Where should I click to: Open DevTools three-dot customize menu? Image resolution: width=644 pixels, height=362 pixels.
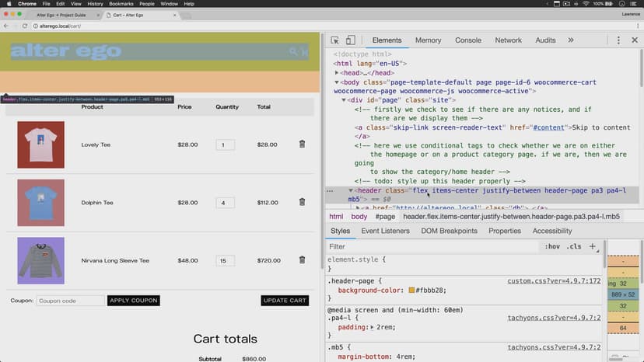point(618,40)
